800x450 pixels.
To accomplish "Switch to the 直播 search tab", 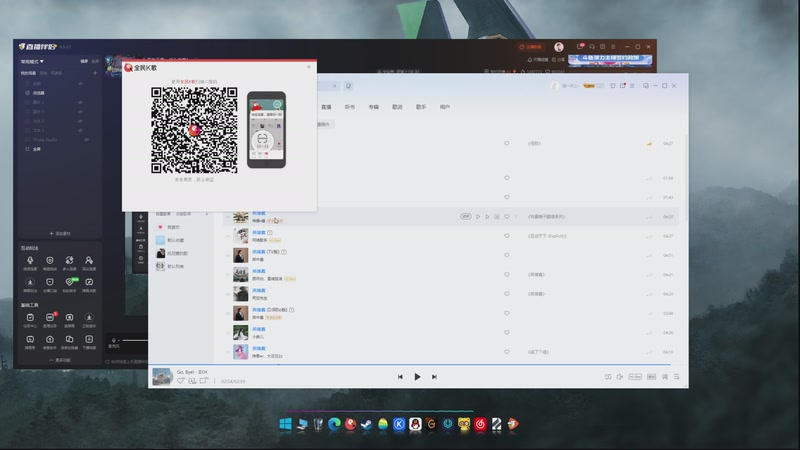I will click(326, 107).
